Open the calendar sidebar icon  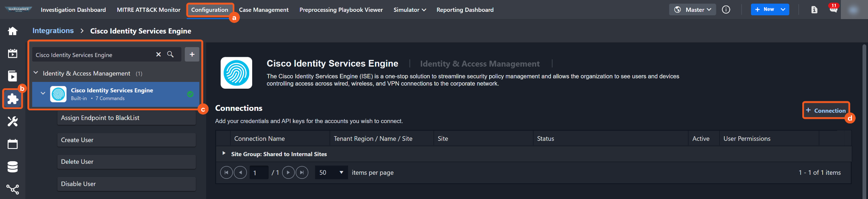point(13,144)
